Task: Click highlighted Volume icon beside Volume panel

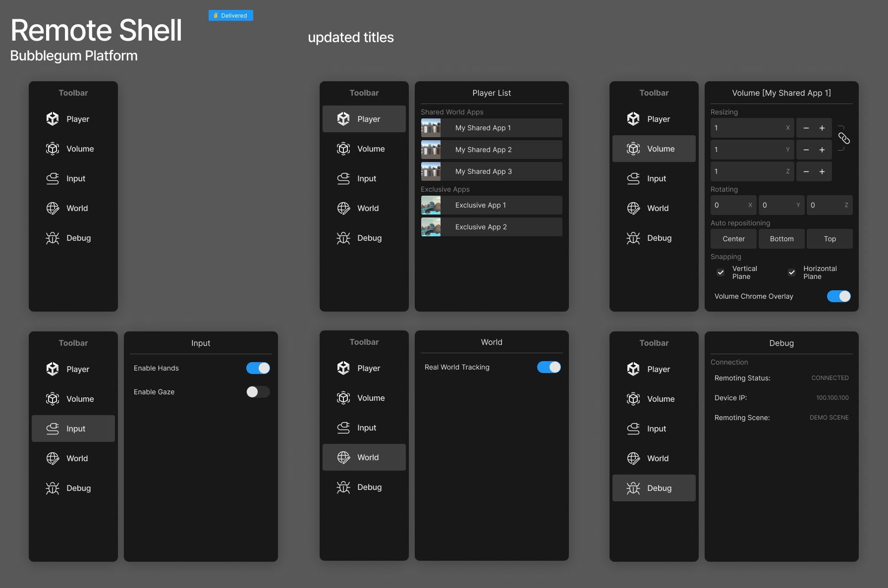Action: pyautogui.click(x=633, y=149)
